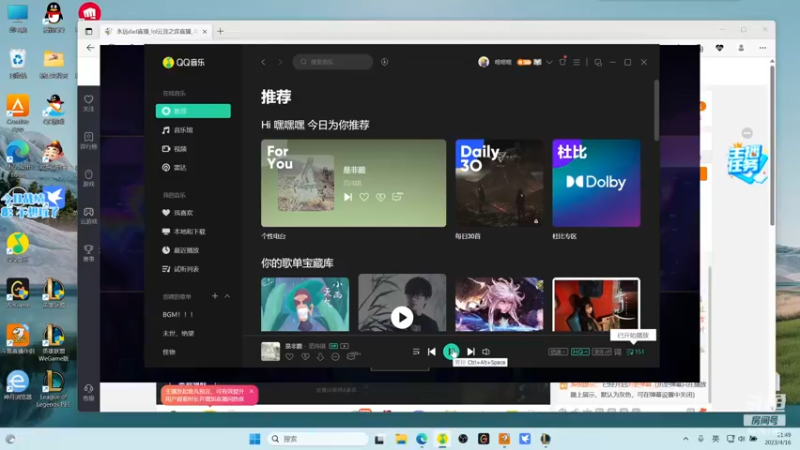Screen dimensions: 800x450
Task: Focus the QQ Music search box
Action: pyautogui.click(x=333, y=62)
